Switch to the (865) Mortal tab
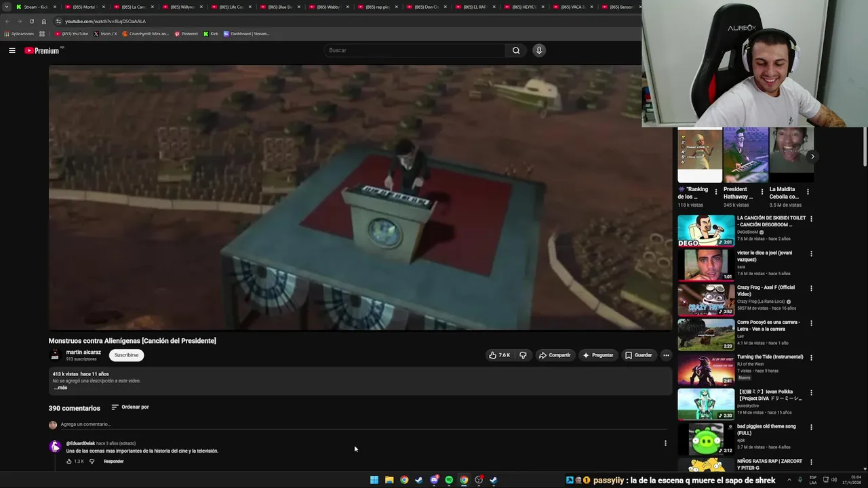Image resolution: width=868 pixels, height=488 pixels. [84, 7]
